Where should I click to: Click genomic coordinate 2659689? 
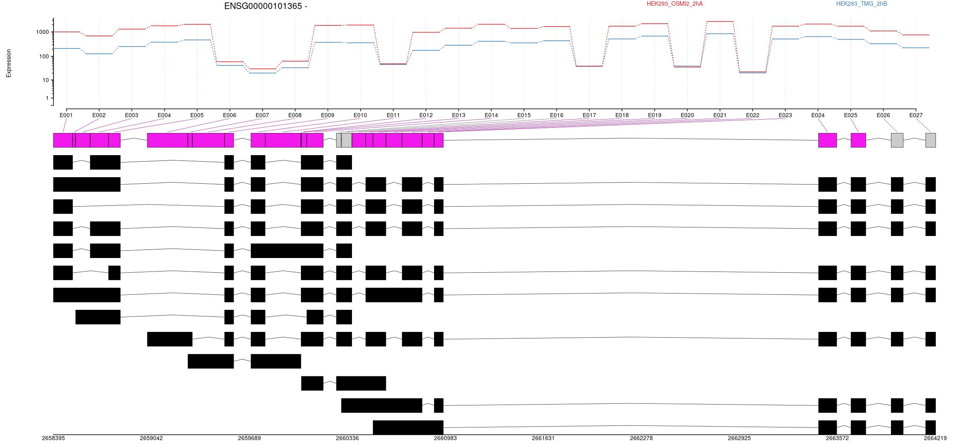point(249,438)
